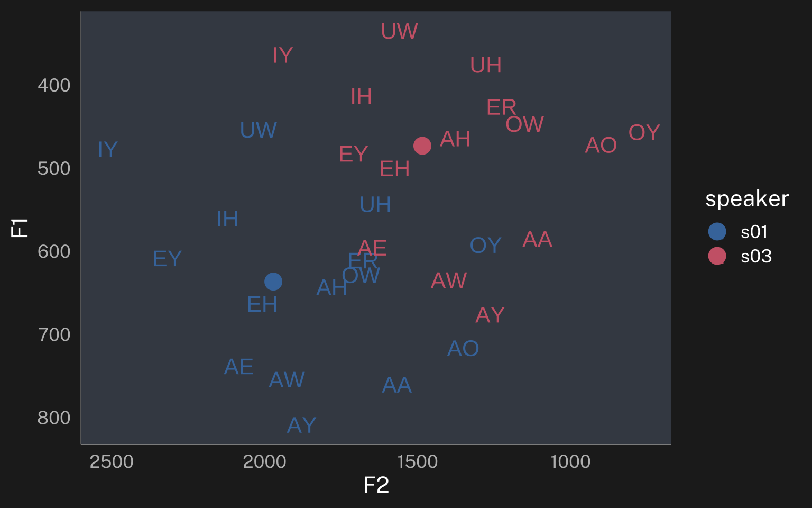Select the red mean point beside AH
This screenshot has height=508, width=812.
click(x=422, y=146)
